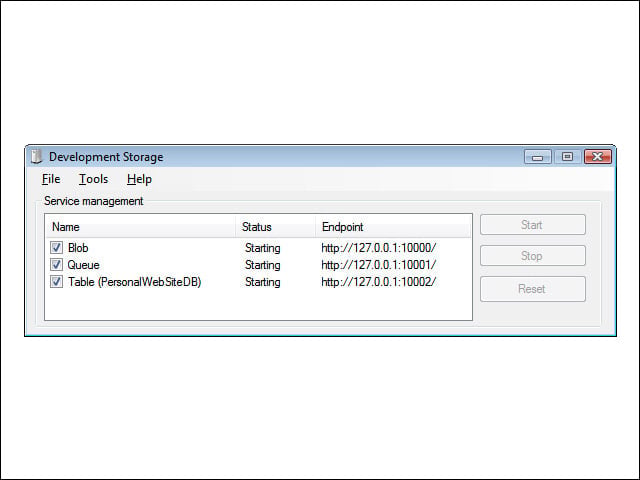The image size is (640, 480).
Task: Click the Development Storage title bar icon
Action: coord(37,156)
